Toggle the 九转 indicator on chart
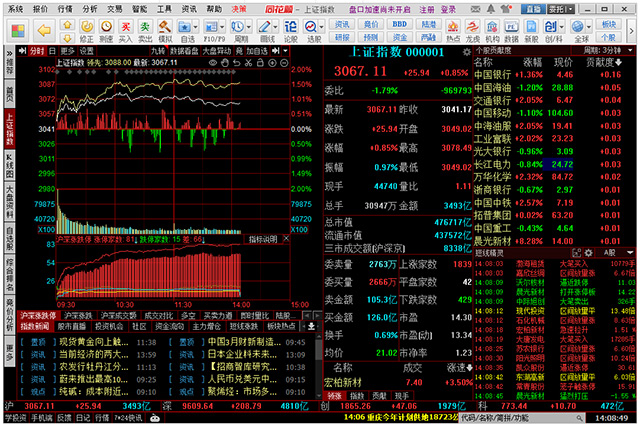Screen dimensions: 640x426 [x=158, y=50]
